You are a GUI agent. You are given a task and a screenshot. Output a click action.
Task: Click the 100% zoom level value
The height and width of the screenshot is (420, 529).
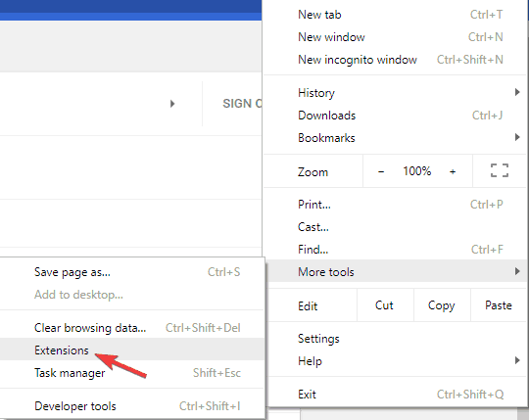[417, 171]
